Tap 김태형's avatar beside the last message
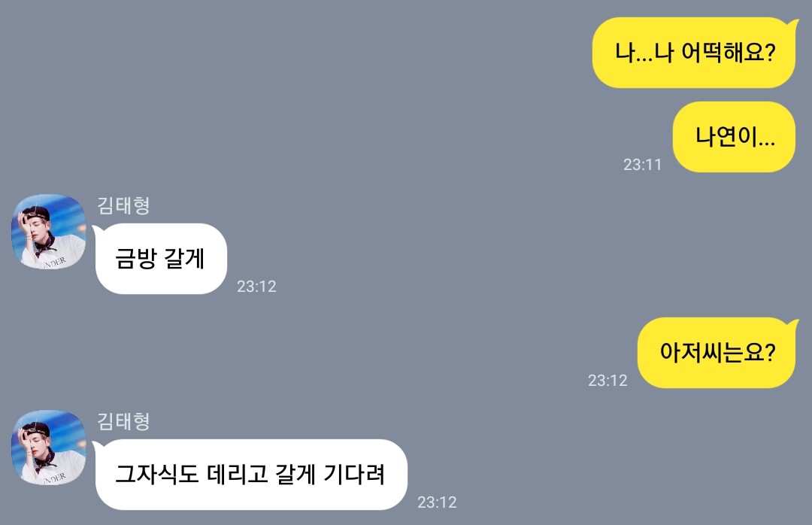Screen dimensions: 812x525 (49, 448)
